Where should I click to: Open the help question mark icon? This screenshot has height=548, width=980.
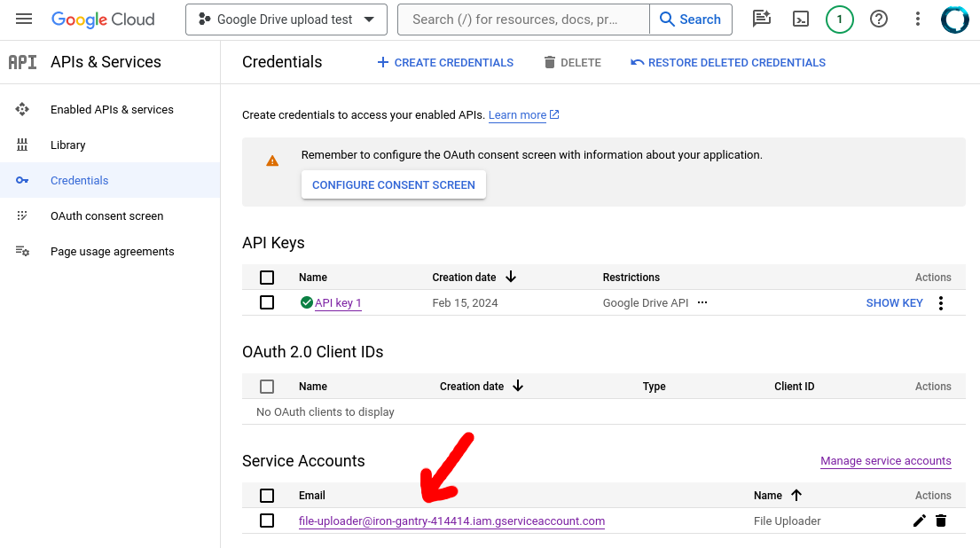pyautogui.click(x=878, y=20)
